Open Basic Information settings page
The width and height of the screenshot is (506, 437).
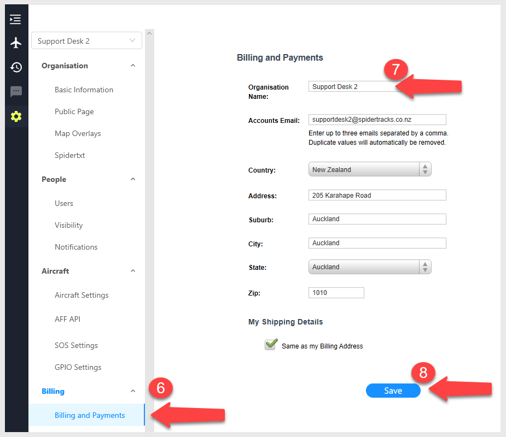84,90
